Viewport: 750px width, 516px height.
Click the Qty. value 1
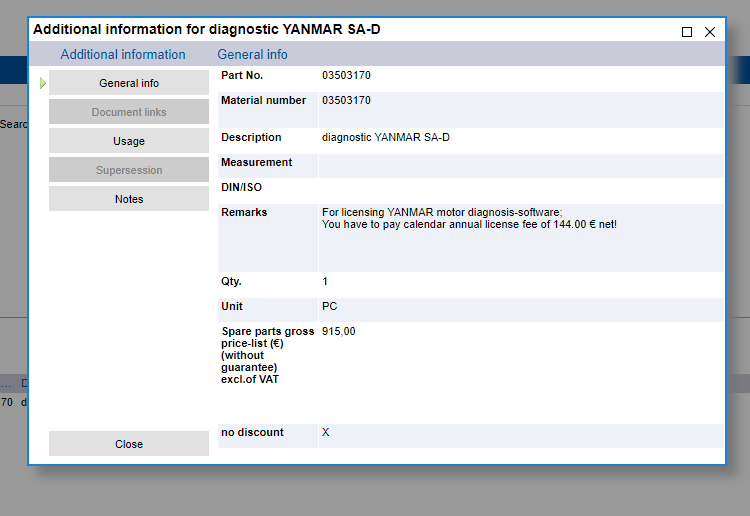[325, 282]
